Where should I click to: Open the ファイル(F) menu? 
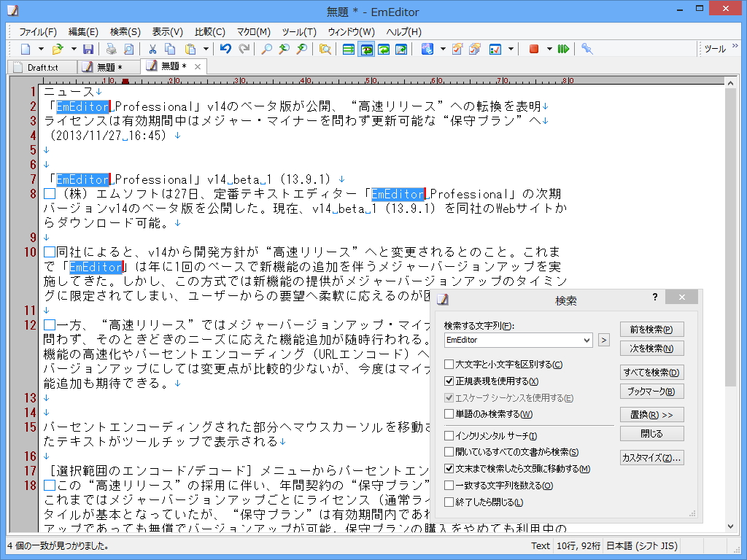(38, 32)
